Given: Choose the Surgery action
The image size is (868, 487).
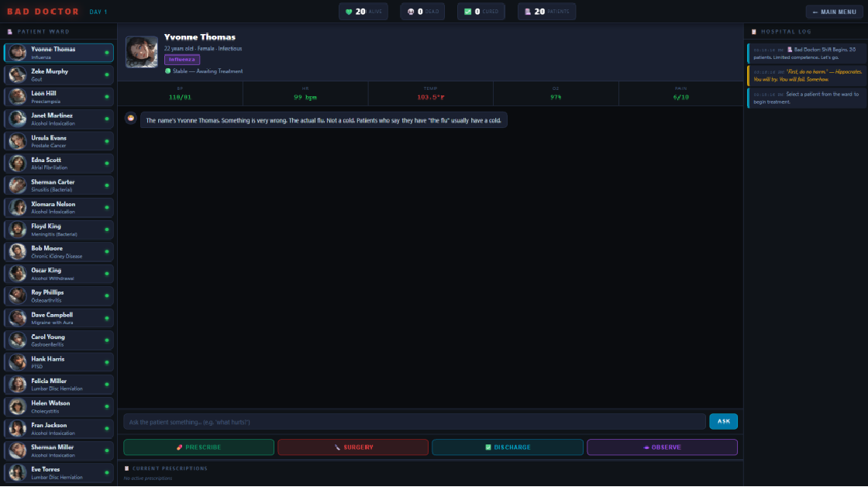Looking at the screenshot, I should point(353,447).
